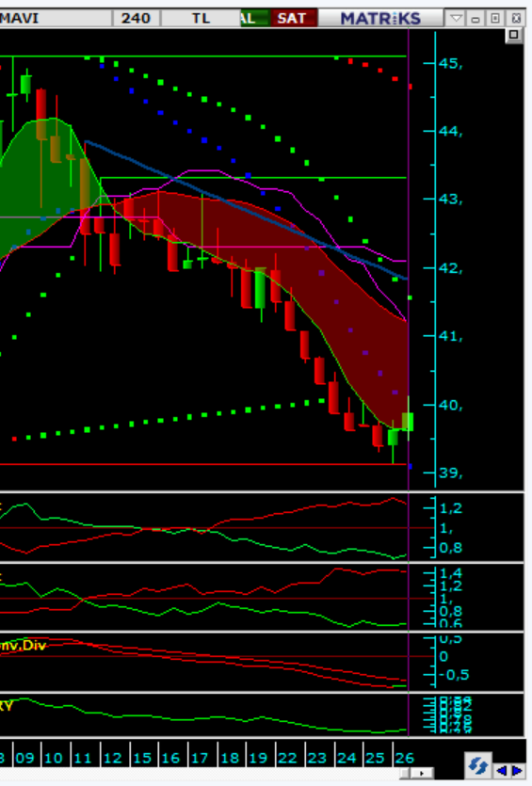
Task: Click the '1,4' value on second indicator axis
Action: pyautogui.click(x=451, y=573)
